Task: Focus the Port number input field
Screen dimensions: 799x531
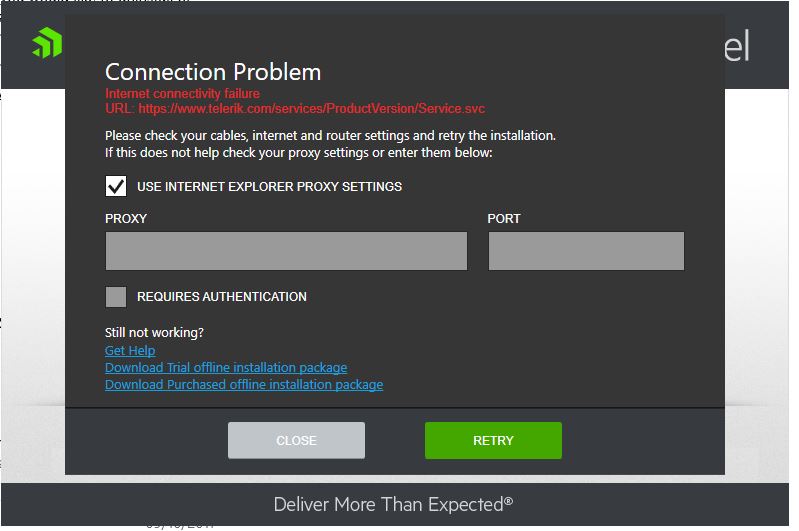Action: tap(586, 251)
